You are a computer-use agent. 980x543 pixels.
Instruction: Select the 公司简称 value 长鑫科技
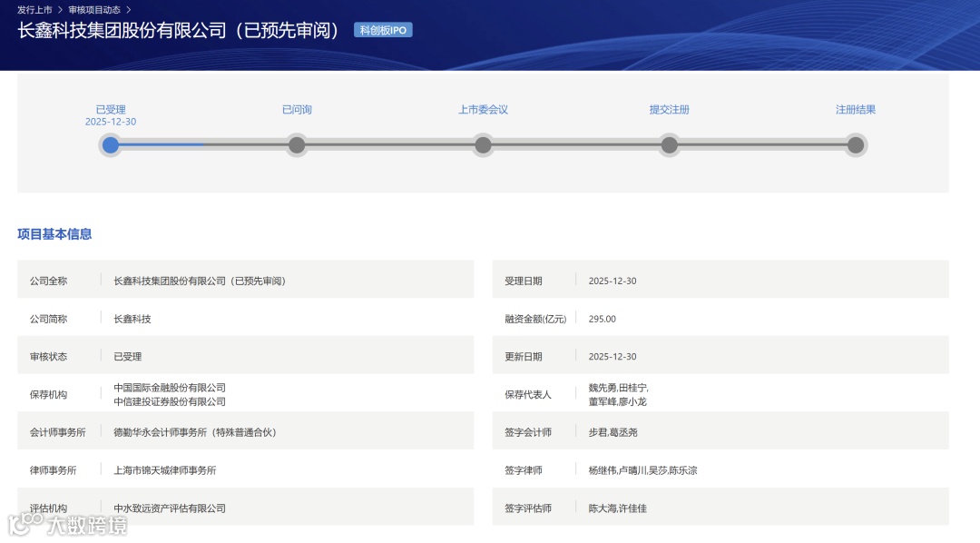point(132,319)
